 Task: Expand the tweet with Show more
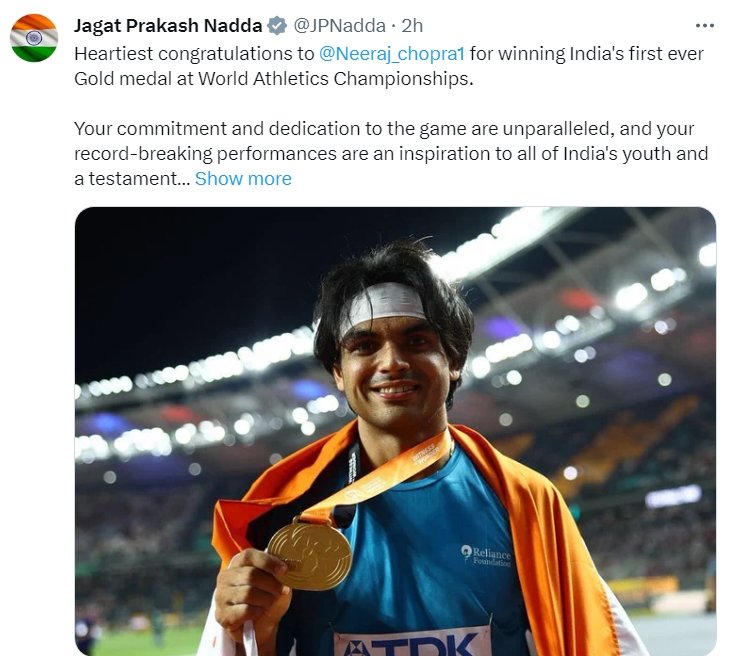point(243,179)
